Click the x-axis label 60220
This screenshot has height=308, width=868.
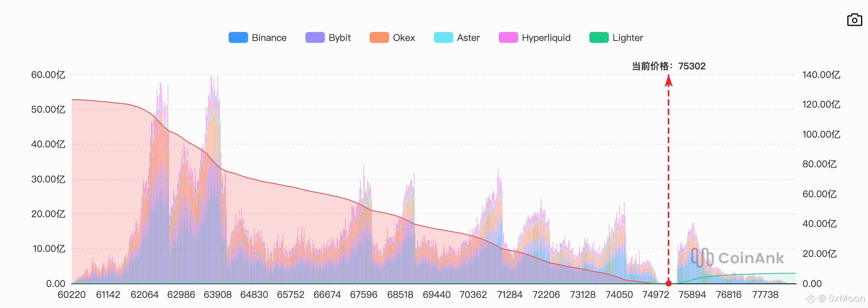pyautogui.click(x=72, y=295)
